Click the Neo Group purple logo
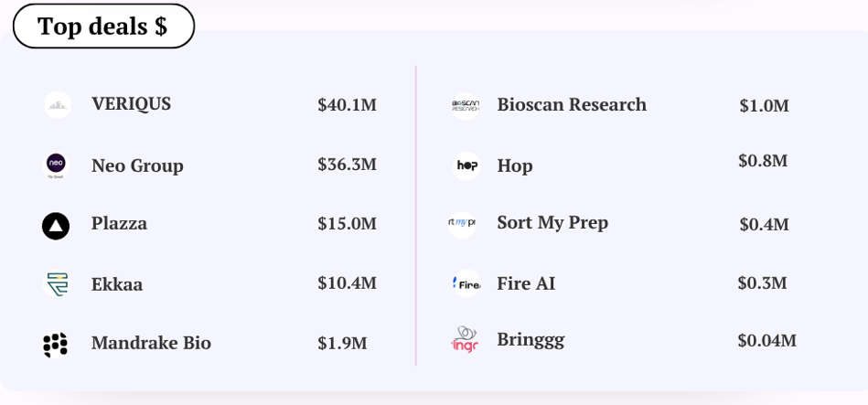The width and height of the screenshot is (868, 405). coord(56,165)
